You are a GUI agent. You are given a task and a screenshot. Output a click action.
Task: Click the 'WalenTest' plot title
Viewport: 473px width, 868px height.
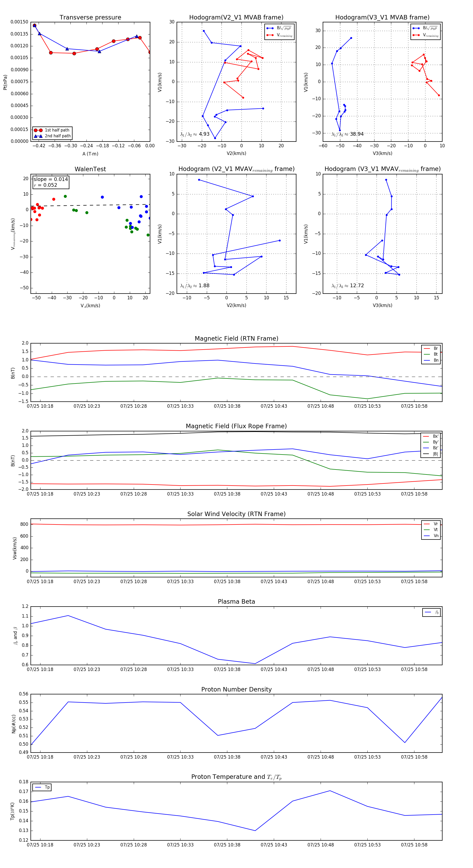[x=90, y=169]
